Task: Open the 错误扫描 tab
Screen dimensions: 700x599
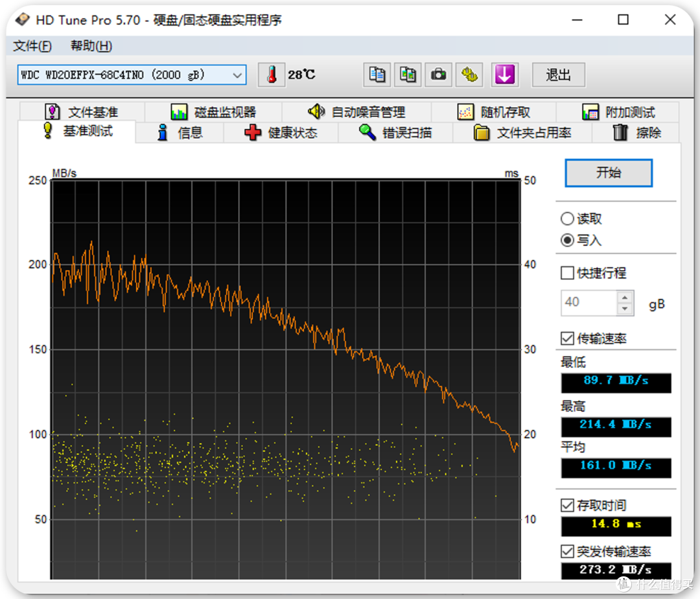Action: (x=395, y=132)
